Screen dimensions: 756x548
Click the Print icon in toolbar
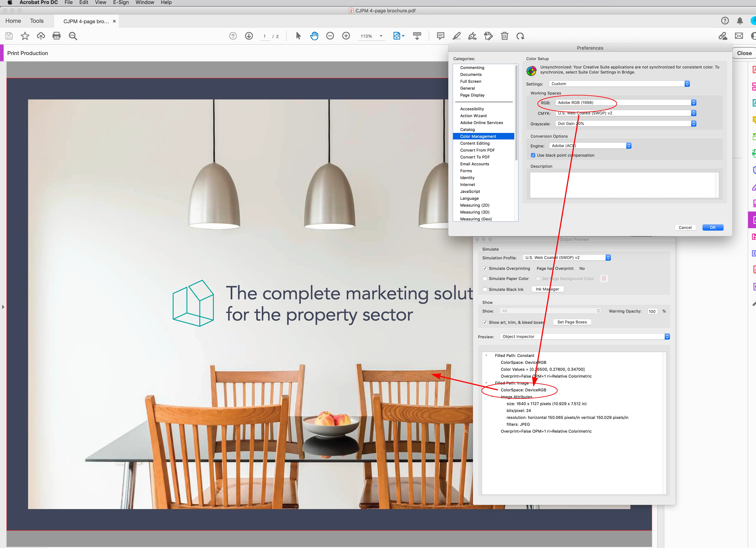[57, 36]
